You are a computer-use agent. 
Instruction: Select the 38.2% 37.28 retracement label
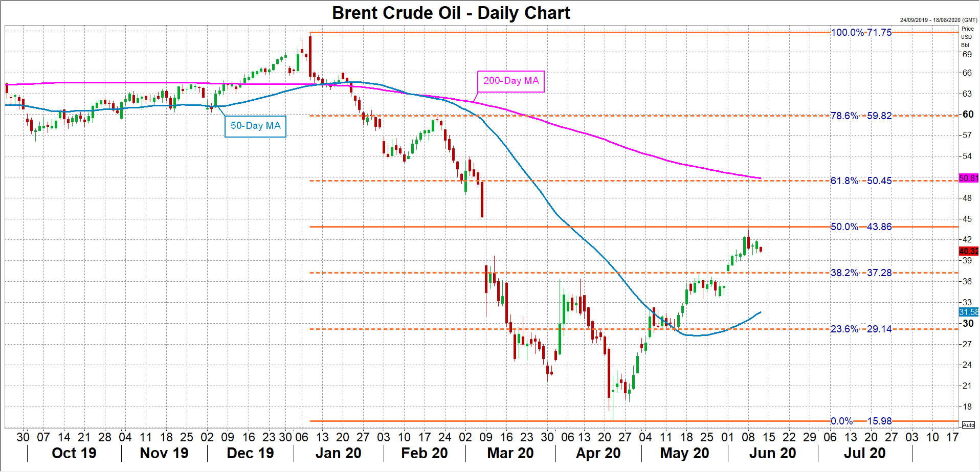coord(861,273)
